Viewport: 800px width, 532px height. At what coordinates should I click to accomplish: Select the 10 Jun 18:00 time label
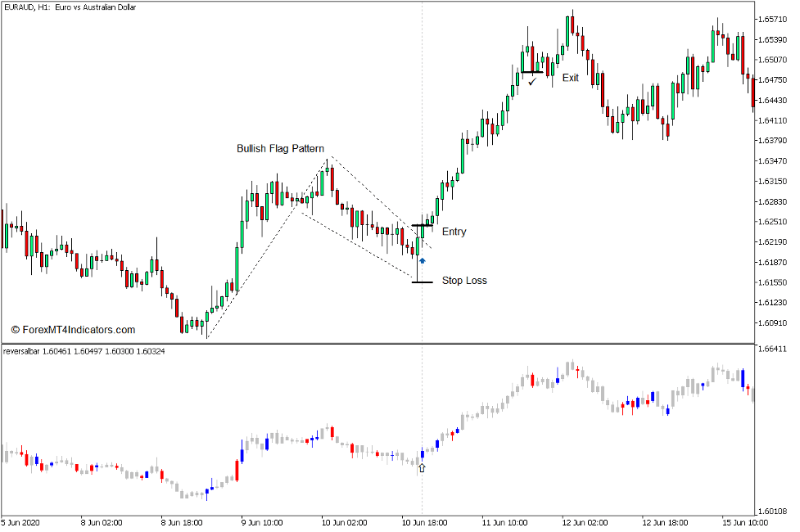click(424, 521)
